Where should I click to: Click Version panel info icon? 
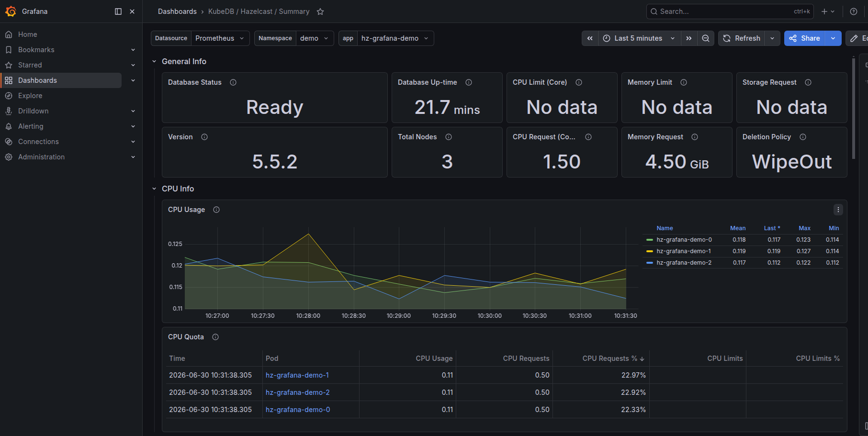coord(204,137)
